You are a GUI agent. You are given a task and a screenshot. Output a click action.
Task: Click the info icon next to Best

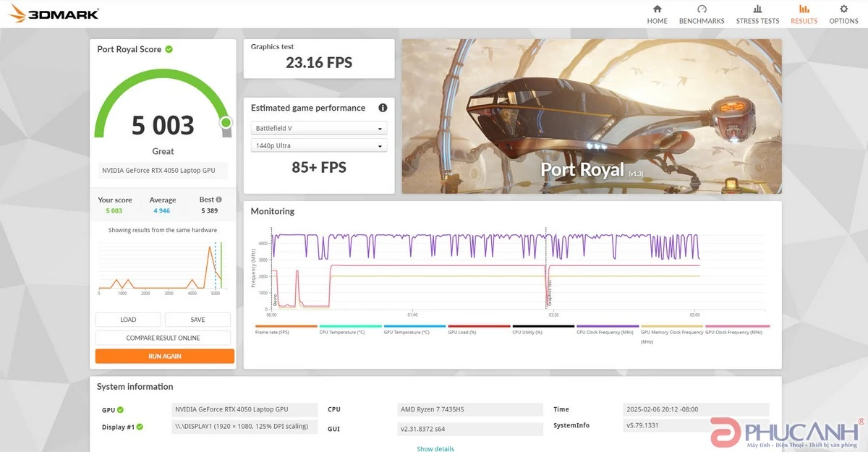219,200
